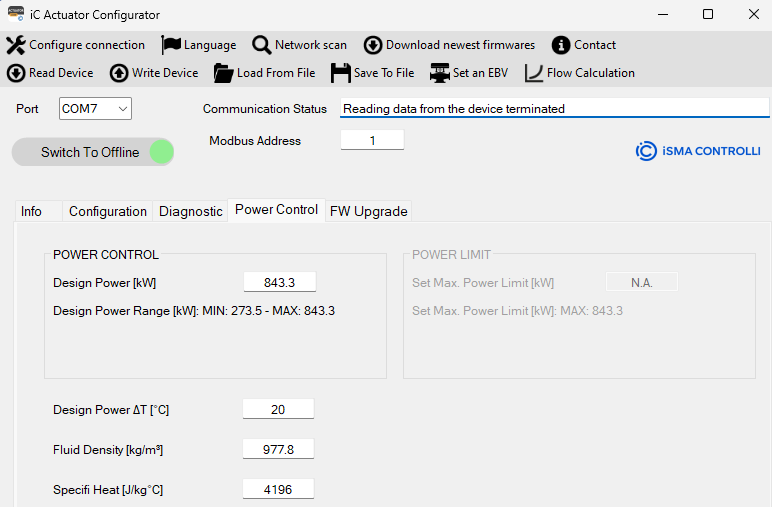The image size is (772, 507).
Task: Switch to the Diagnostic tab
Action: pos(190,211)
